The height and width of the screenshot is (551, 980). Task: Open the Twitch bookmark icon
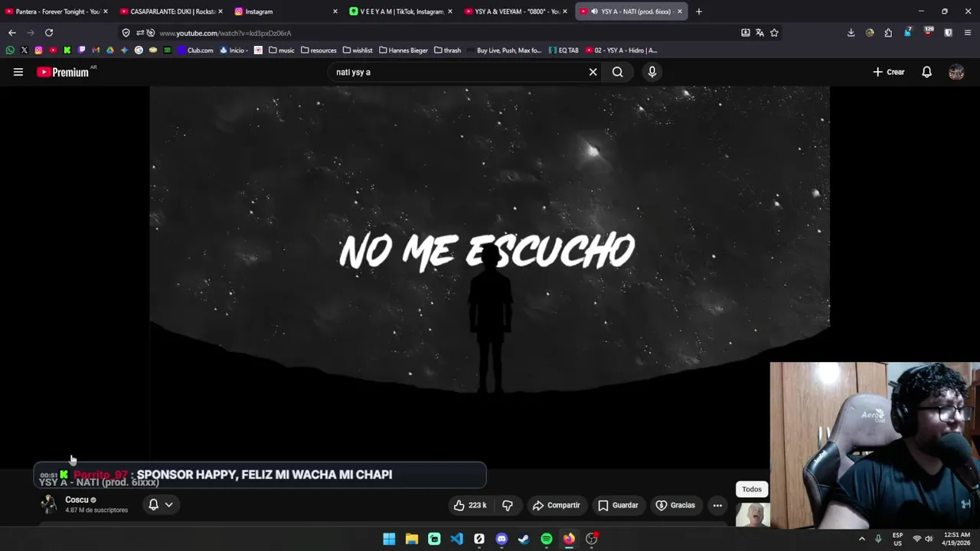coord(81,51)
